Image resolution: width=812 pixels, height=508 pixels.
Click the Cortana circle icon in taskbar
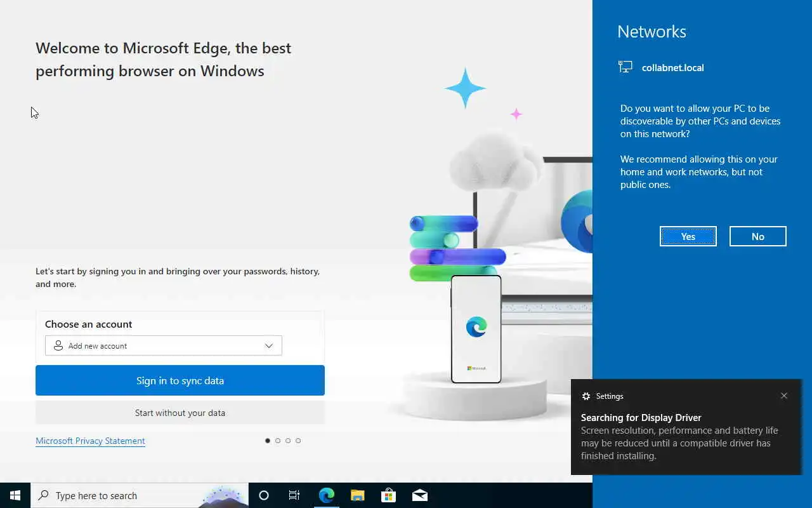(264, 495)
